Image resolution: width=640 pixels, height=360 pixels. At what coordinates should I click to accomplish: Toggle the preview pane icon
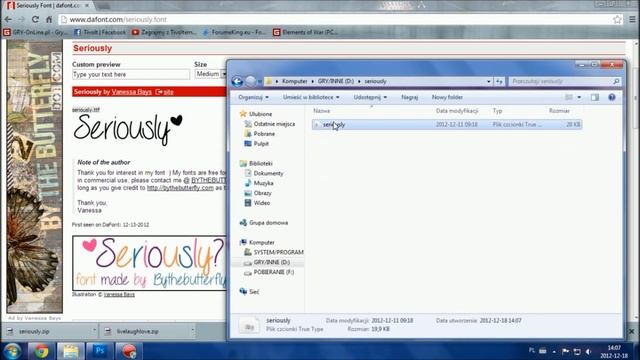click(595, 97)
